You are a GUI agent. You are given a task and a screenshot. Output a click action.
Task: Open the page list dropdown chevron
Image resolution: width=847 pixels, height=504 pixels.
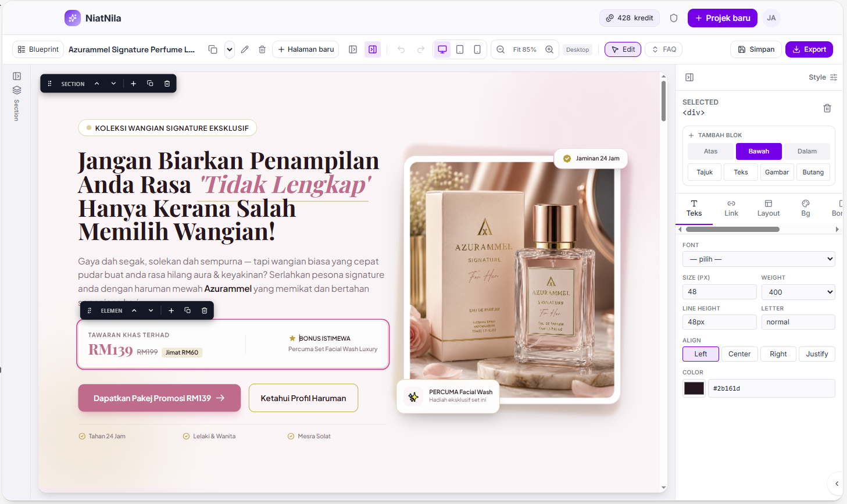click(x=230, y=49)
